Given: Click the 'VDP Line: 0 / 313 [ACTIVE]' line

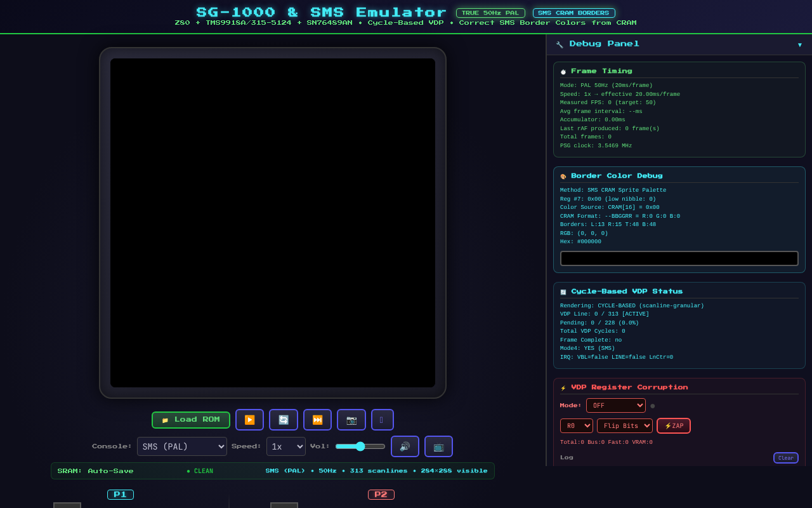Looking at the screenshot, I should (605, 314).
